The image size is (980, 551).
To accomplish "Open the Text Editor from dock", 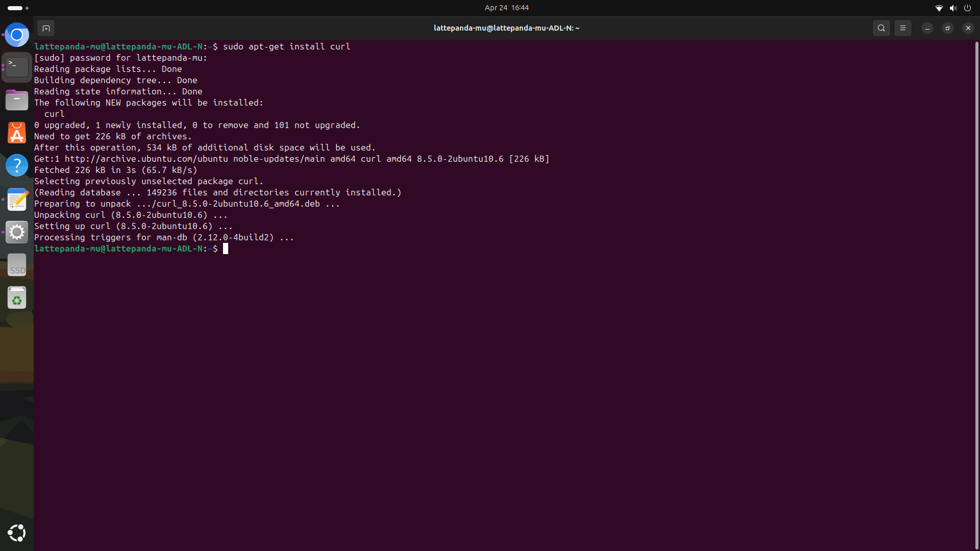I will pos(17,199).
